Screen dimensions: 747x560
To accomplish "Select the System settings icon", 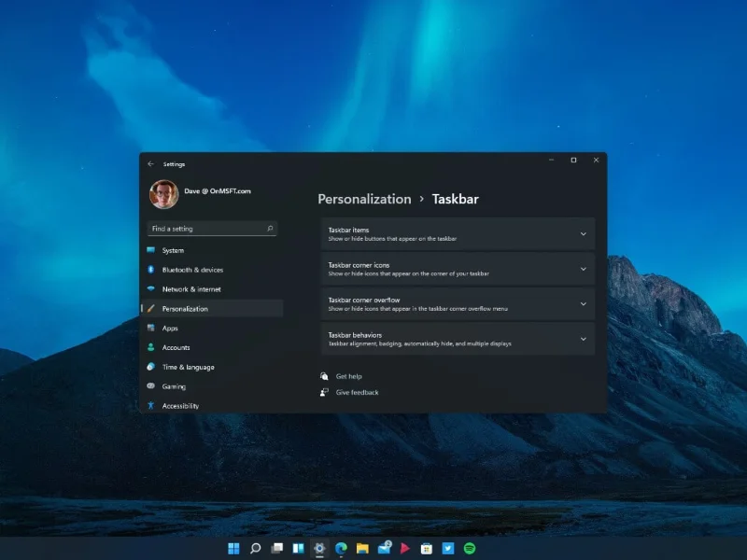I will point(150,250).
